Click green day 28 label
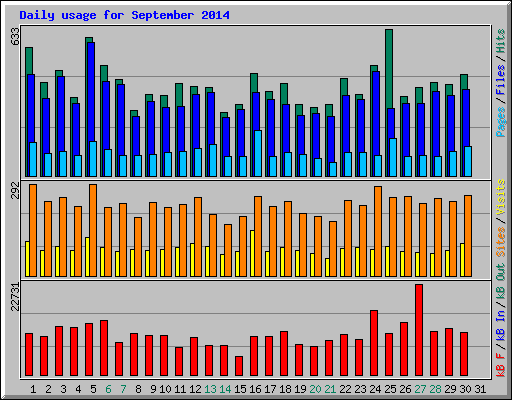Screen dimensions: 512x400 [435, 389]
